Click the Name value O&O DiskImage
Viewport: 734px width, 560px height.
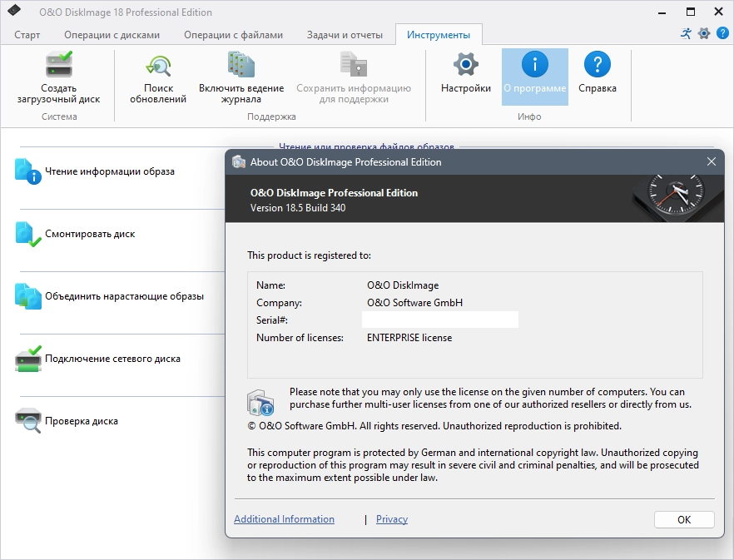pyautogui.click(x=403, y=285)
